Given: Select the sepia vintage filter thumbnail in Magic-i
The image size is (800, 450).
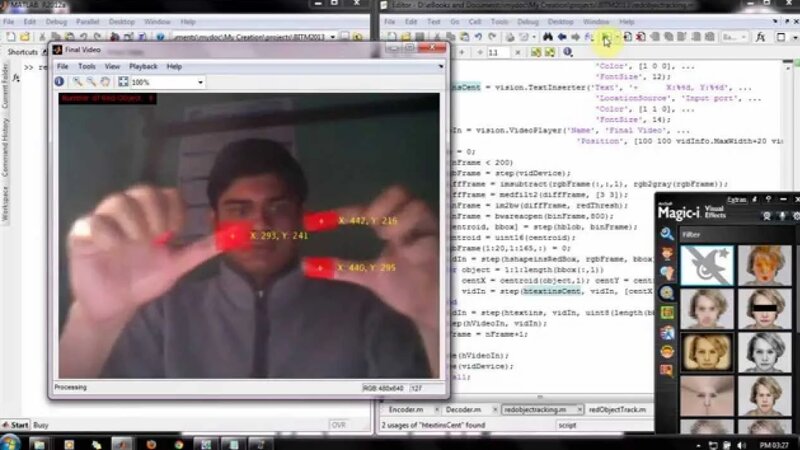Looking at the screenshot, I should (707, 352).
